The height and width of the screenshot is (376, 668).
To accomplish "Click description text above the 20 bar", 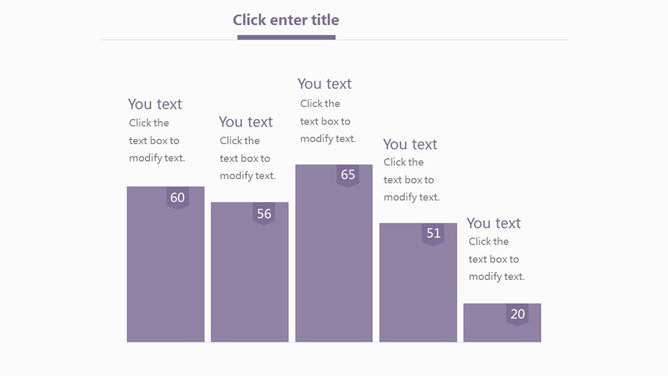I will [x=497, y=259].
